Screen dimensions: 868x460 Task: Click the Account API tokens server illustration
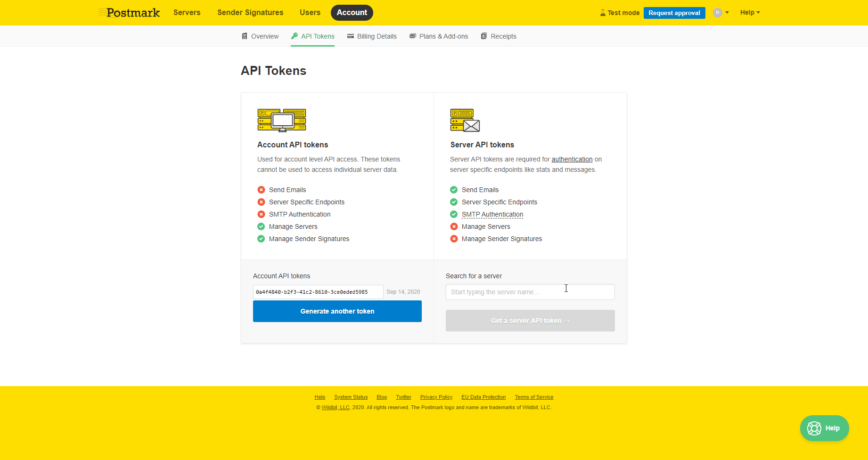tap(281, 120)
